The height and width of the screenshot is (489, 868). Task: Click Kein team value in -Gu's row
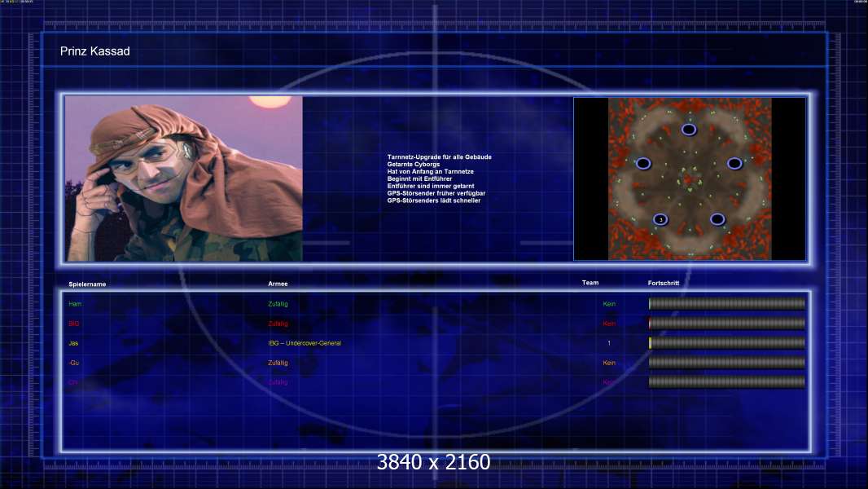(x=609, y=363)
